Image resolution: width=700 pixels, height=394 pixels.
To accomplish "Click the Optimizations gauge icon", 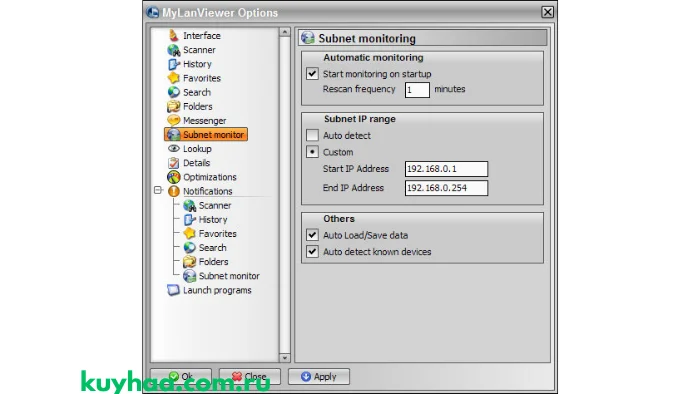I will [x=173, y=177].
